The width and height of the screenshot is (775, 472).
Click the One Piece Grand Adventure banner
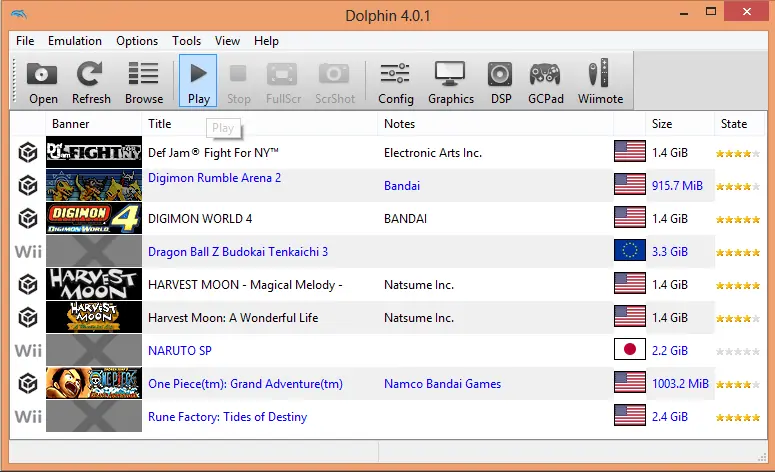tap(94, 383)
